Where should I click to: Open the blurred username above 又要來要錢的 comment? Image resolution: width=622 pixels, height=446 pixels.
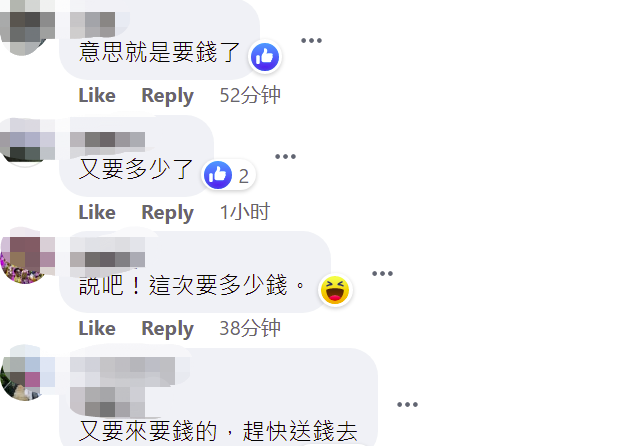(x=123, y=387)
